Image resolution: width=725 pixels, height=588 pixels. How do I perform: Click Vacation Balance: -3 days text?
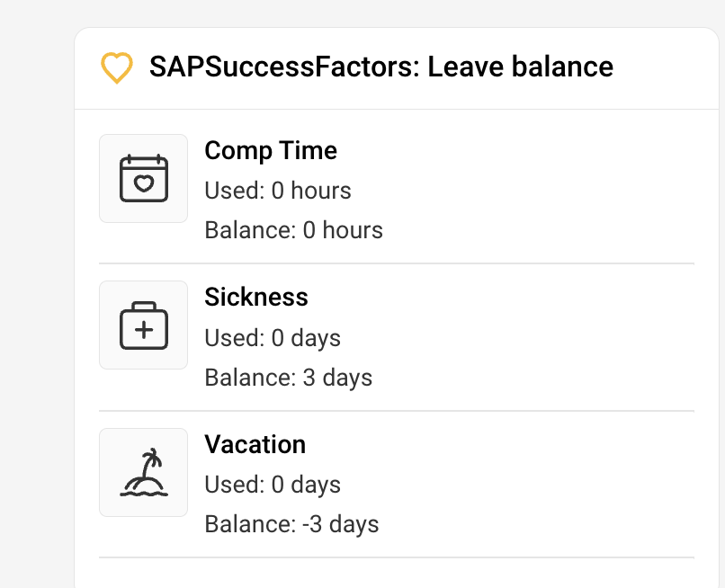tap(292, 524)
